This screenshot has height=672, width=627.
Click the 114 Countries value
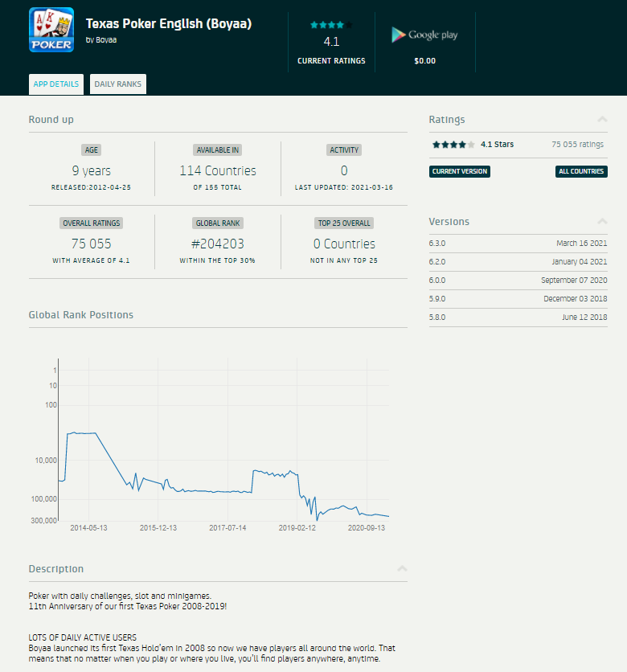click(x=218, y=171)
